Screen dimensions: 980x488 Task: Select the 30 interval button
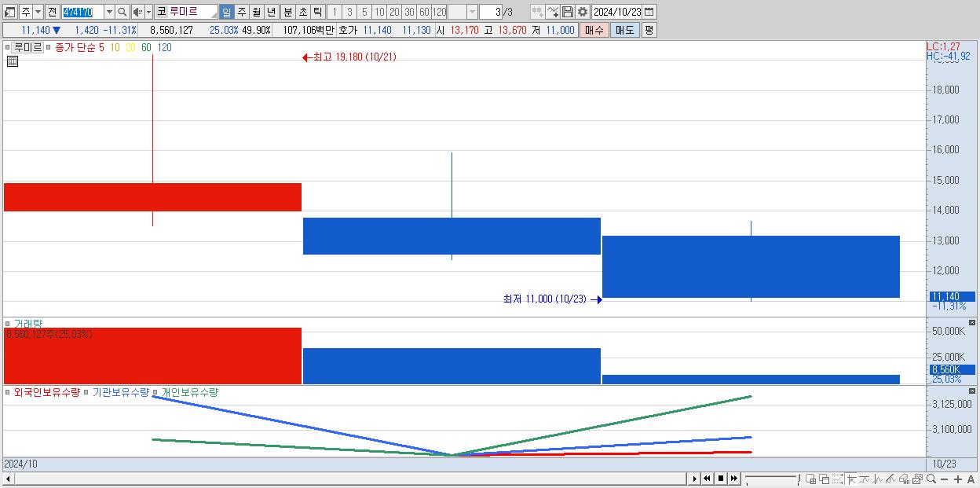[409, 12]
